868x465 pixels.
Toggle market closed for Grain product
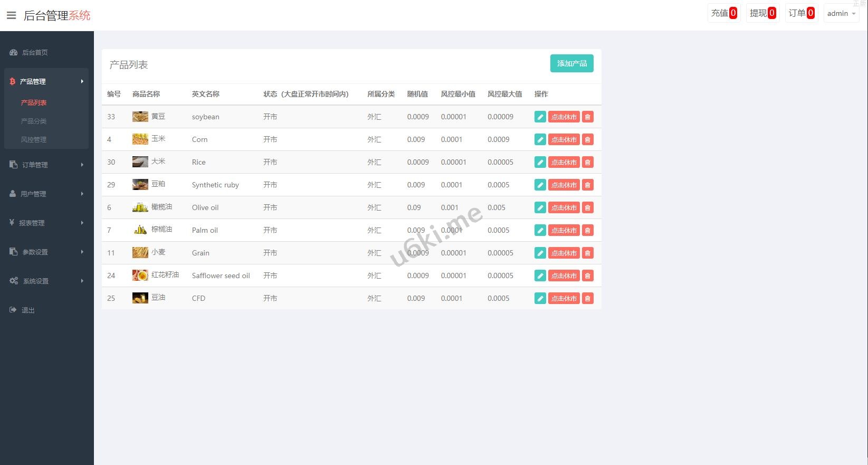564,253
